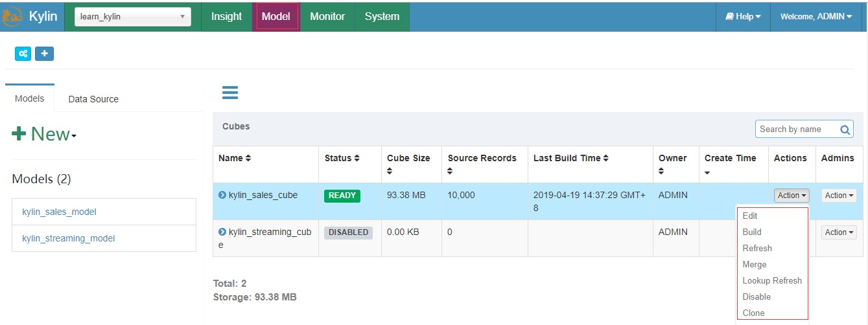Screen dimensions: 868x325
Task: Click the Storage: 93.38 MB text
Action: click(255, 297)
